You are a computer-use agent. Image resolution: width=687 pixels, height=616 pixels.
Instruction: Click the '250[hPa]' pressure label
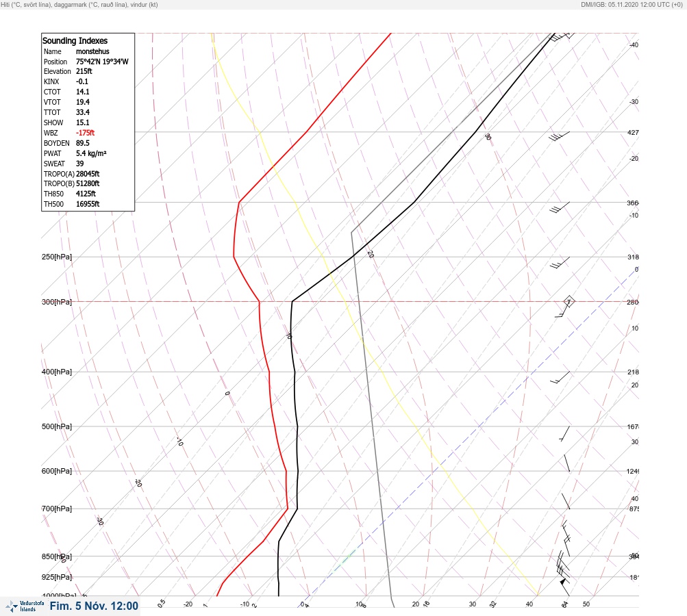click(57, 257)
